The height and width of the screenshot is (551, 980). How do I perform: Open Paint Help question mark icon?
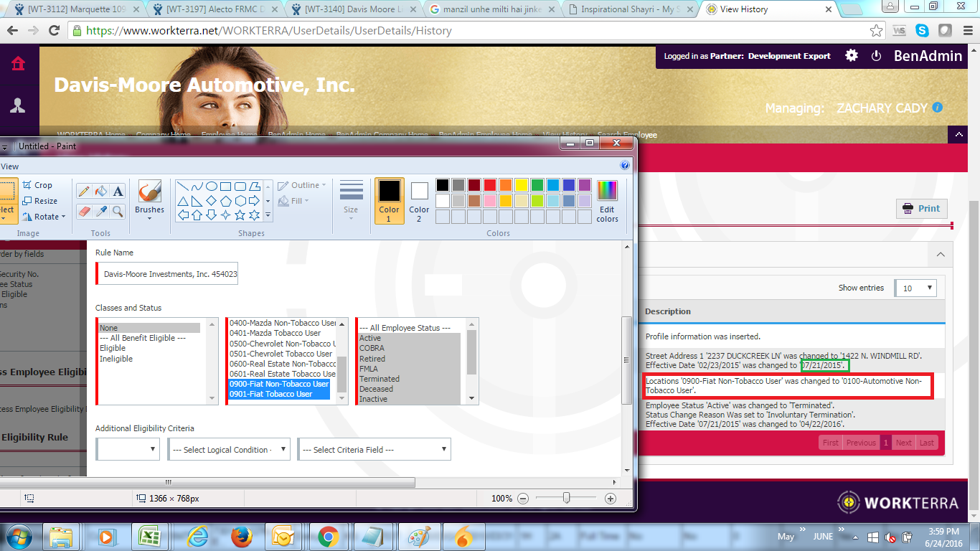(x=625, y=165)
